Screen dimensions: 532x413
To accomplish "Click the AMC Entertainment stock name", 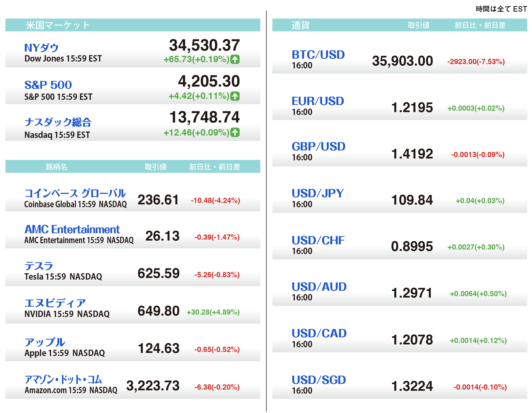I will (x=72, y=229).
